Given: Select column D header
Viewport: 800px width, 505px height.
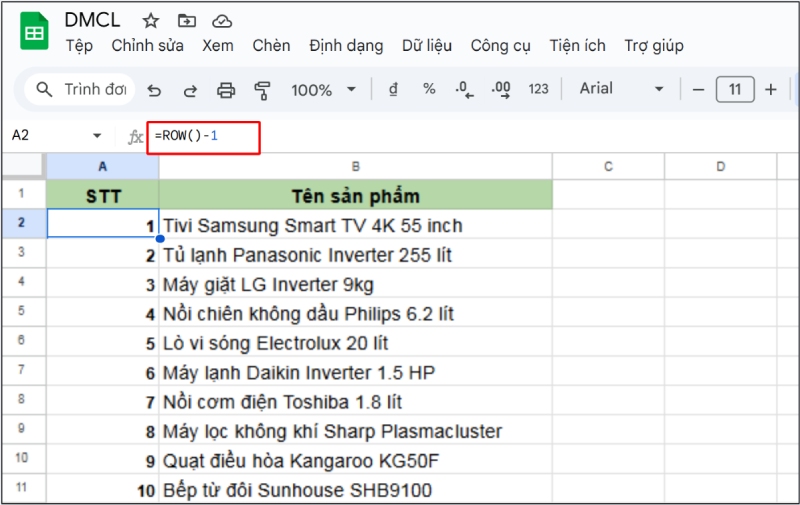Looking at the screenshot, I should 720,166.
